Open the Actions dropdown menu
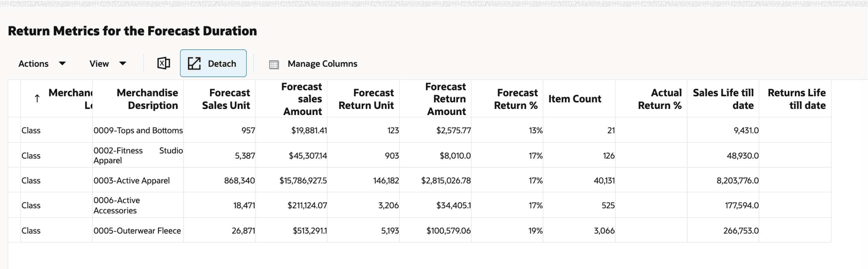The height and width of the screenshot is (269, 868). click(42, 64)
